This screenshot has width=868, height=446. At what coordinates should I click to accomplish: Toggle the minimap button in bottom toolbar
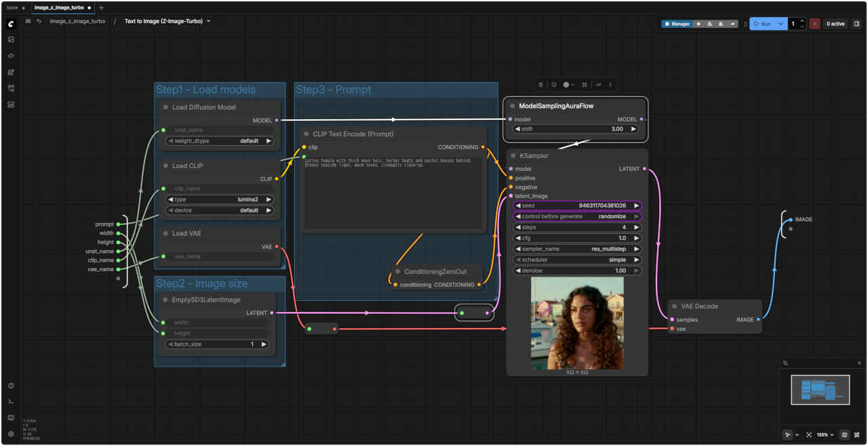(x=844, y=434)
